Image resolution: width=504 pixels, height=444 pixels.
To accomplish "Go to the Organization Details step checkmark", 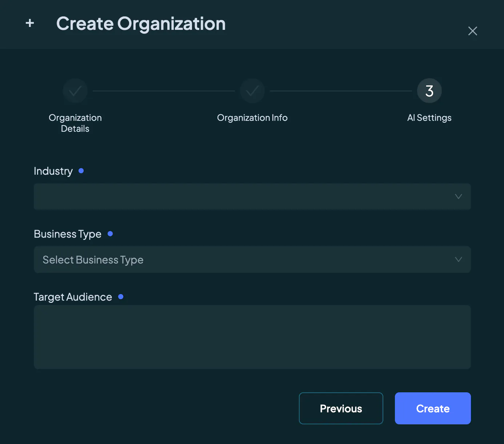I will click(x=75, y=91).
